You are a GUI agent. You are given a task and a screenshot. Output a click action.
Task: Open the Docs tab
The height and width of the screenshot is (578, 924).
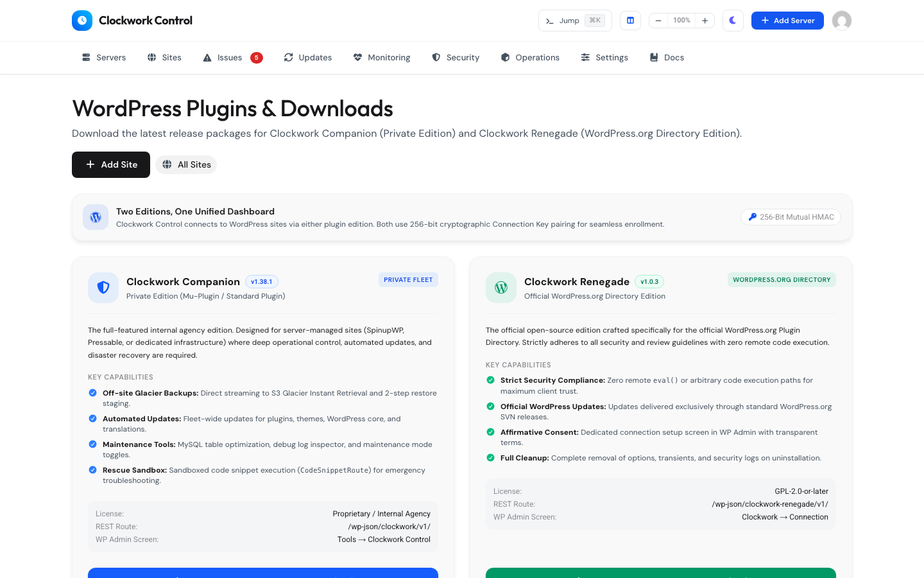[x=667, y=58]
